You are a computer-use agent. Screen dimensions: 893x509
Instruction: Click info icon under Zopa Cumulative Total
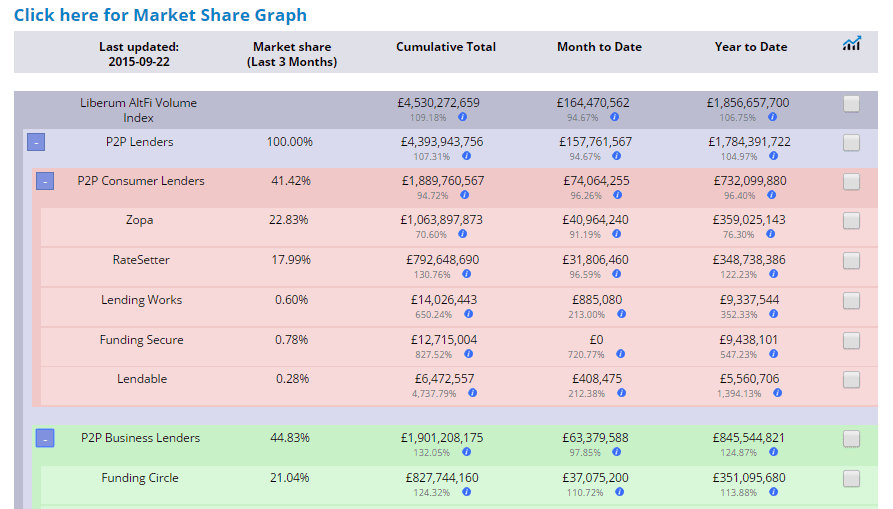[464, 235]
